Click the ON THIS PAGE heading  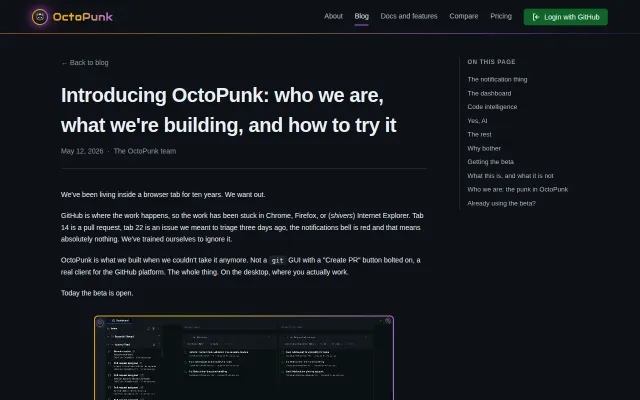tap(491, 62)
